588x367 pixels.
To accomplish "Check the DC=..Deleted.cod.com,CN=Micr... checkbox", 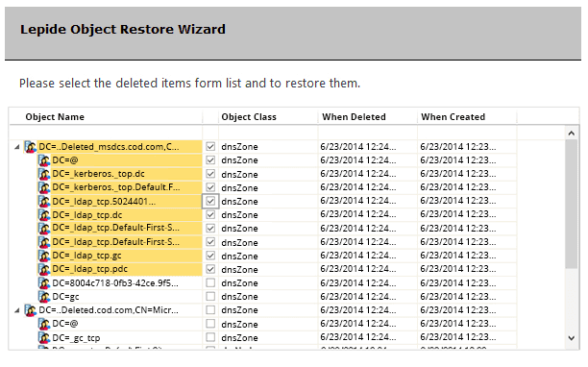I will (x=210, y=310).
